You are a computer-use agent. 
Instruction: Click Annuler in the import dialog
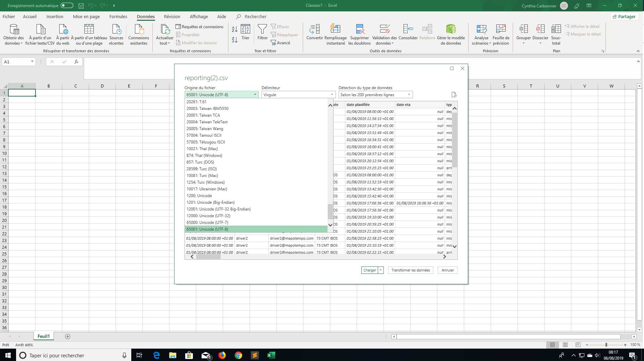pos(448,270)
